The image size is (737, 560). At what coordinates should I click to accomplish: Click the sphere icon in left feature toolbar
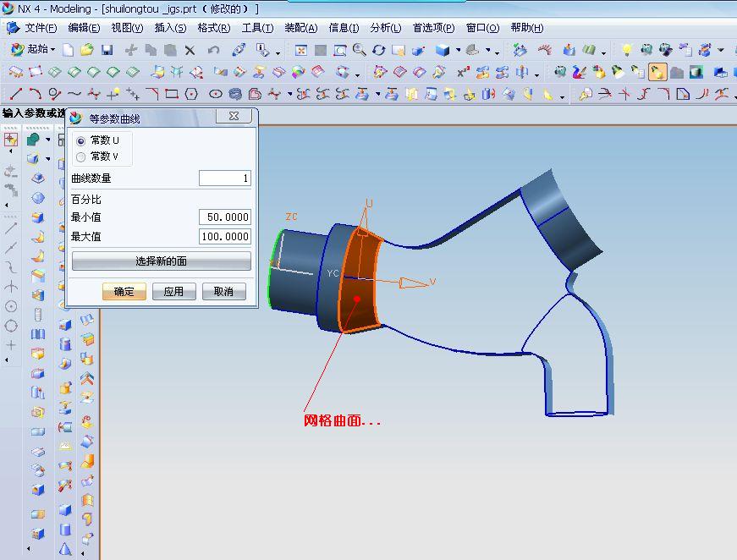pyautogui.click(x=38, y=198)
